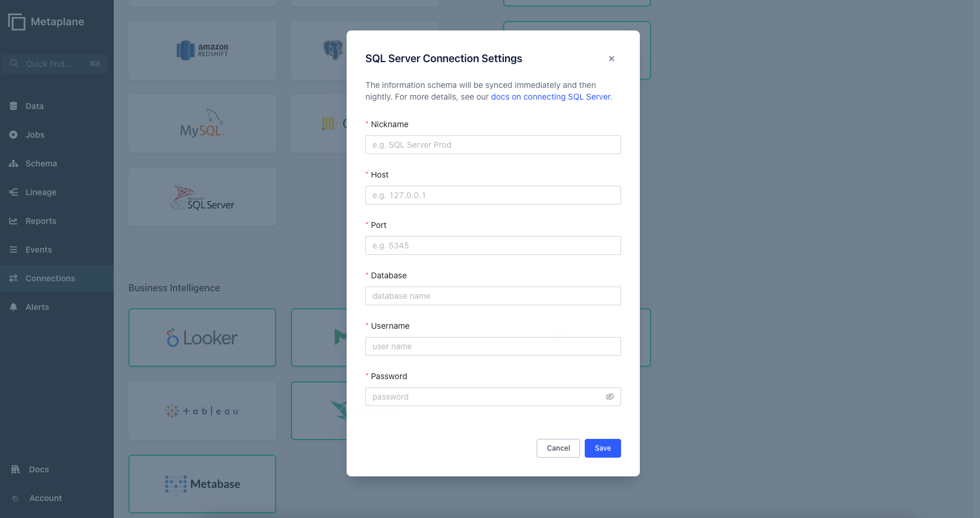The width and height of the screenshot is (980, 518).
Task: Open the Data menu item
Action: click(57, 106)
